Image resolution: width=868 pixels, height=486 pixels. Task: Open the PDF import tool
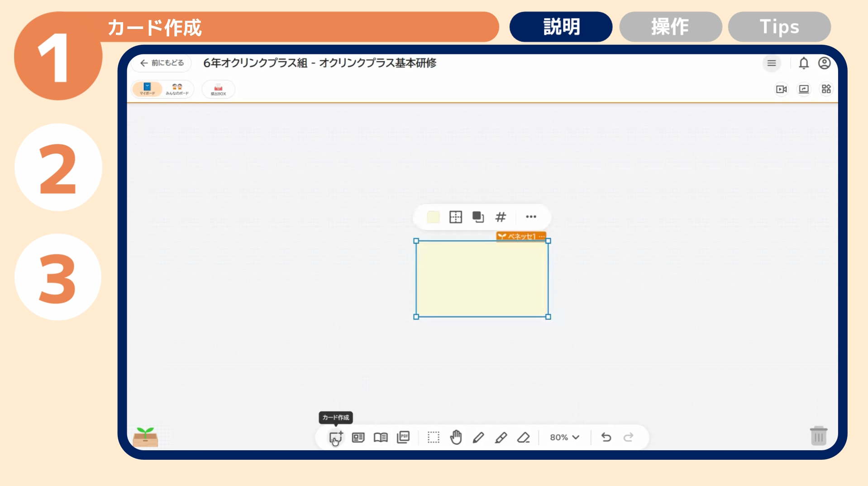(403, 438)
